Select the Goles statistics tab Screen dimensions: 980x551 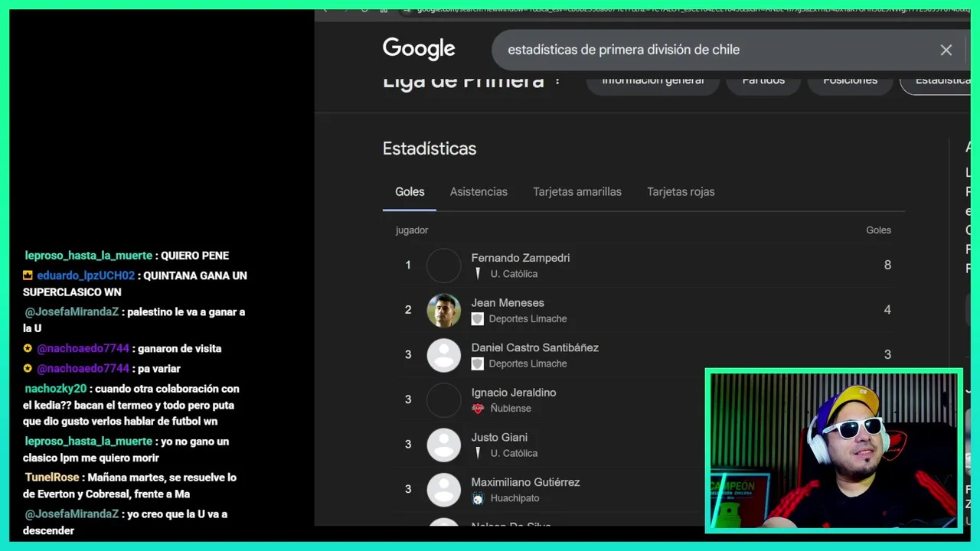point(410,191)
